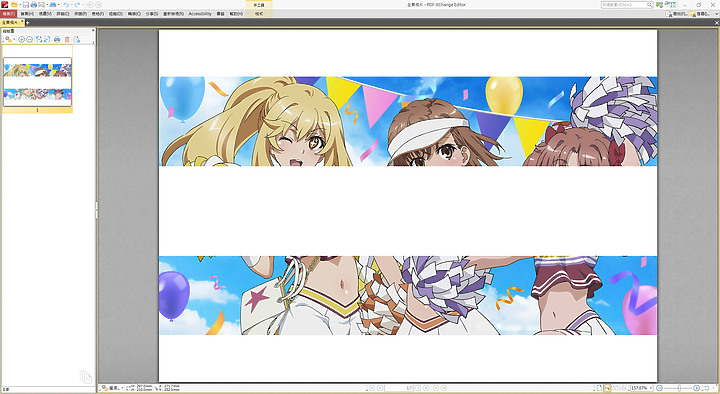Open a file with the folder icon

tap(14, 5)
